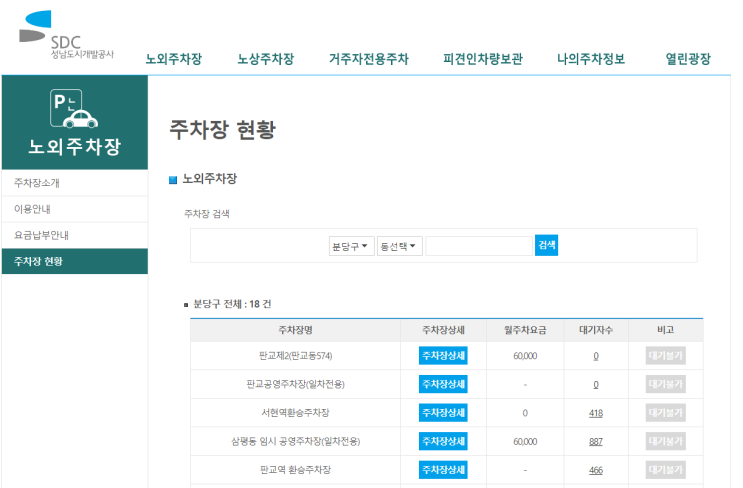Click the 주차장 검색 label
The height and width of the screenshot is (488, 743).
[x=207, y=214]
